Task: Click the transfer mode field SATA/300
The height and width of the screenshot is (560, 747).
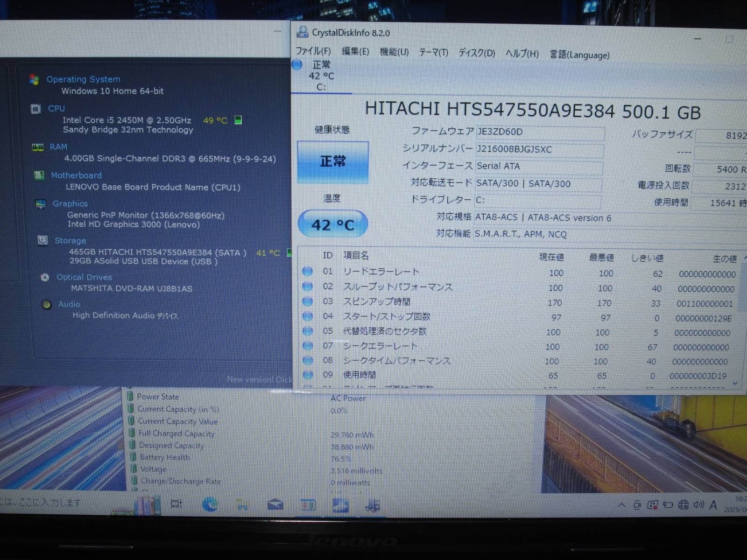Action: pos(539,184)
